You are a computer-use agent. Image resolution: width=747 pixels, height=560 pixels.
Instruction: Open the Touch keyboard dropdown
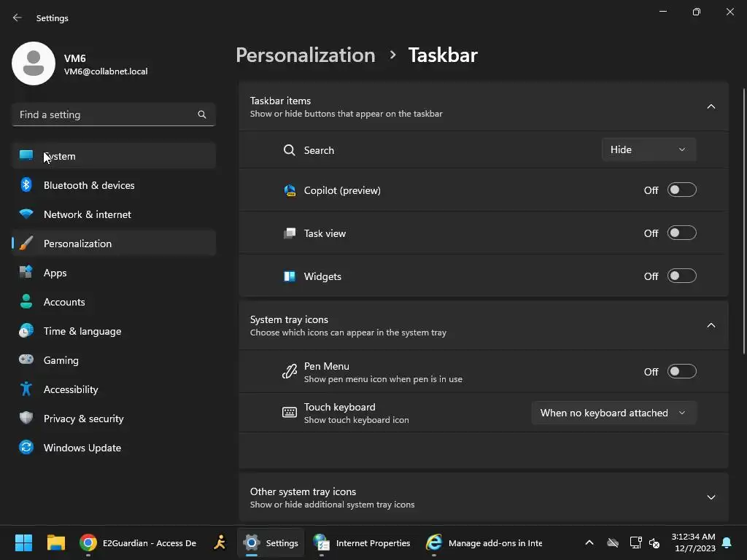[x=614, y=413]
